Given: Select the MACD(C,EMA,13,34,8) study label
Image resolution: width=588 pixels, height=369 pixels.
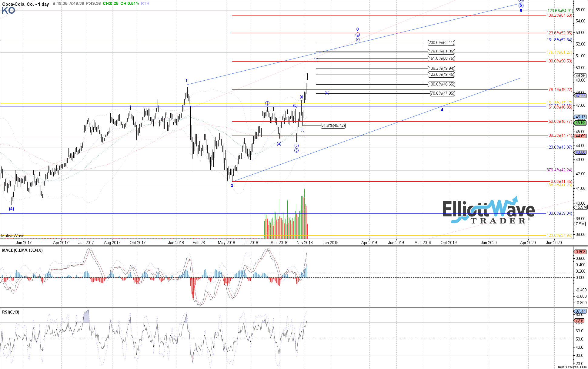Looking at the screenshot, I should 22,250.
